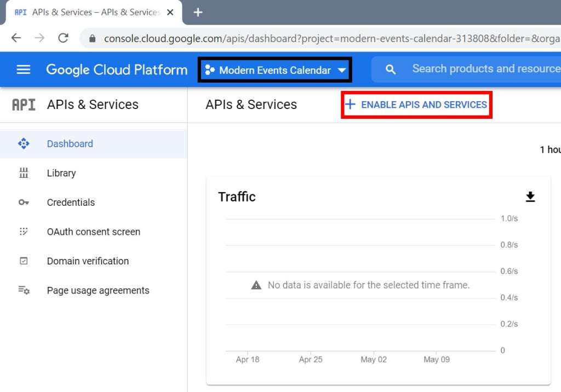Viewport: 561px width, 392px height.
Task: Click the Library sidebar icon
Action: click(24, 173)
